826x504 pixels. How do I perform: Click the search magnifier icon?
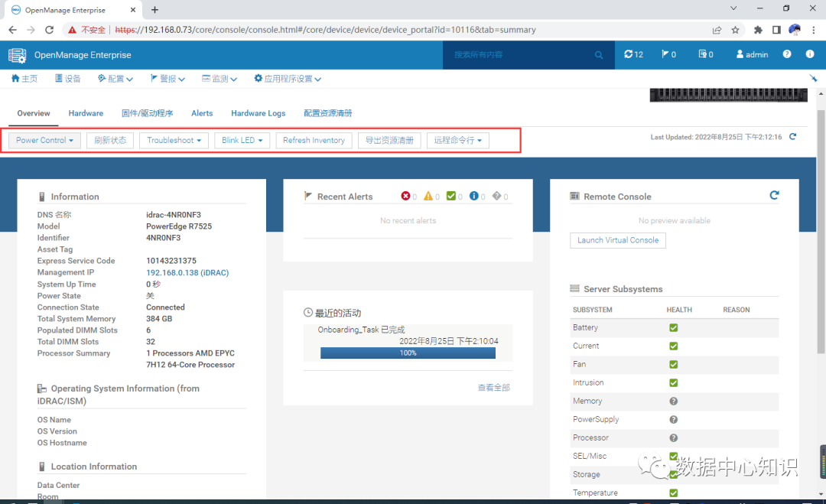[x=598, y=55]
